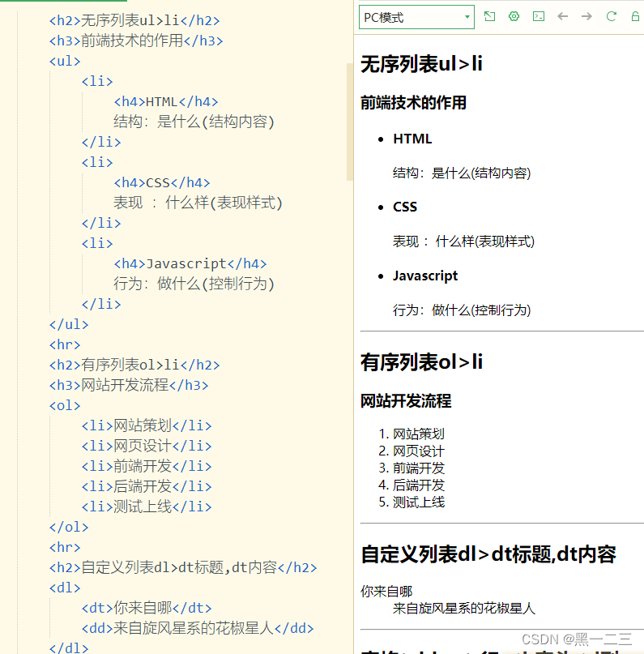This screenshot has width=644, height=654.
Task: Click code text 行为: 做什么(控制行为) in editor
Action: [x=194, y=284]
